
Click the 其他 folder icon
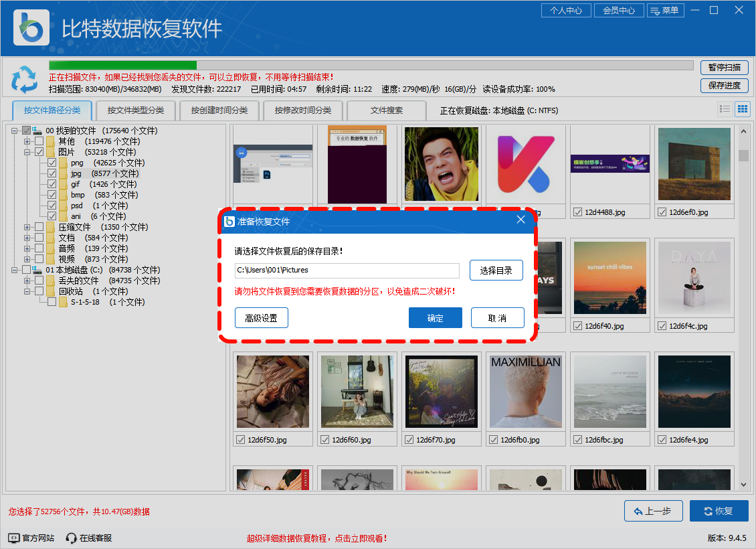click(x=51, y=141)
